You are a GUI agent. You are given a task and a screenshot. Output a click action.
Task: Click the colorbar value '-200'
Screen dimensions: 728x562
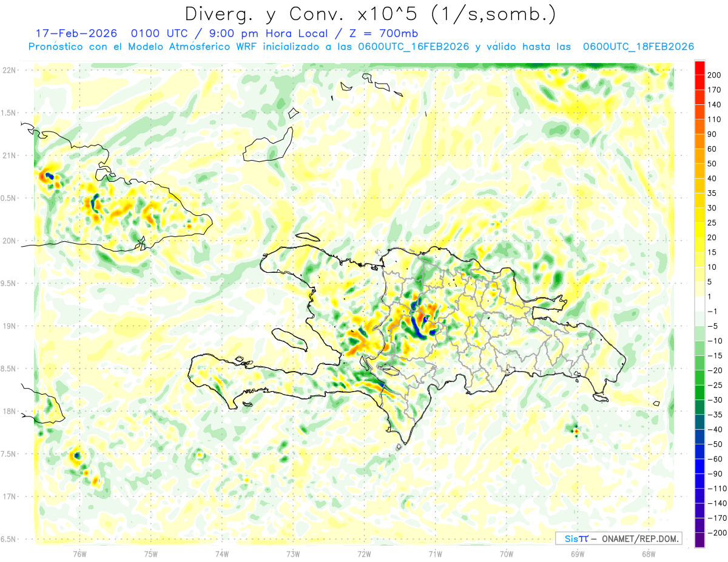pos(717,533)
